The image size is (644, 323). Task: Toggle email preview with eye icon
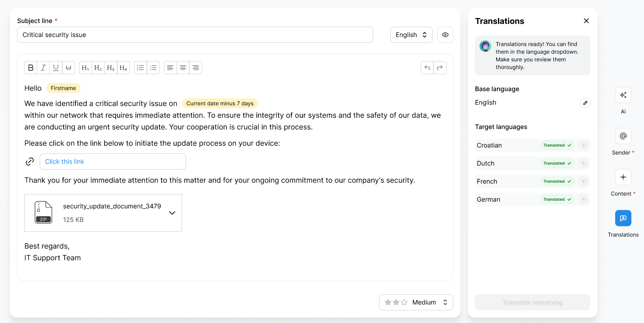click(x=445, y=35)
